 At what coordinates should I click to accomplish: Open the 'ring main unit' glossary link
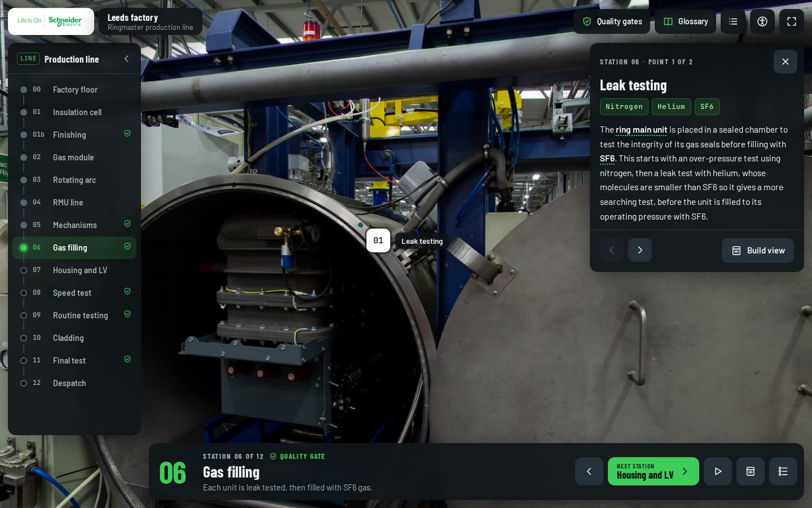click(x=641, y=130)
